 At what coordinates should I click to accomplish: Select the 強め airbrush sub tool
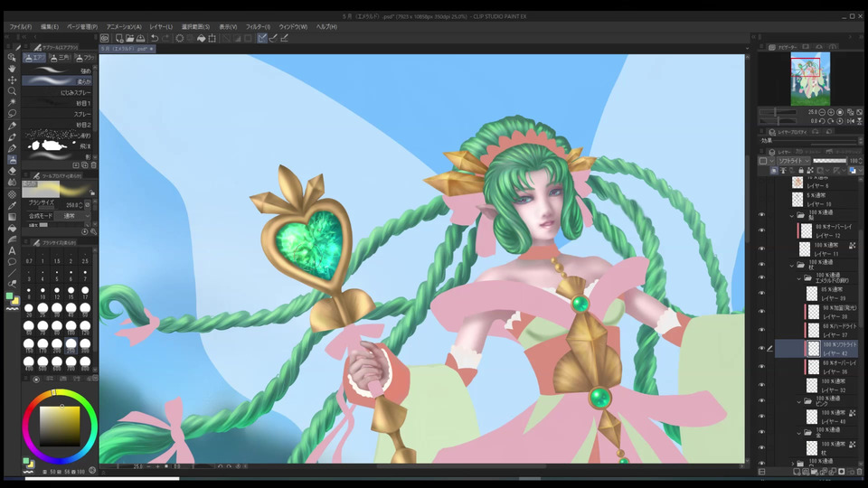coord(58,70)
